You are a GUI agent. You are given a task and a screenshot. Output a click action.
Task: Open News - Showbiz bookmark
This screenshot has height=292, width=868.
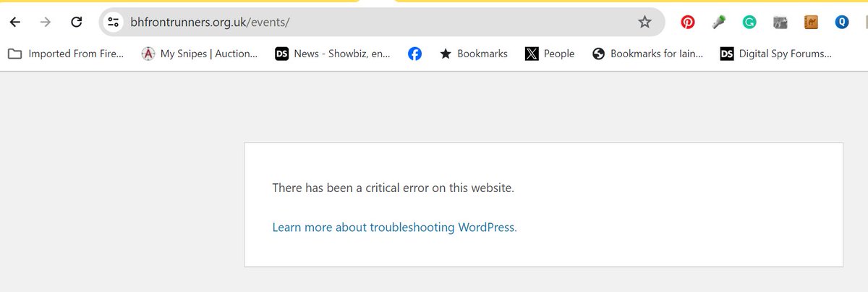(333, 54)
